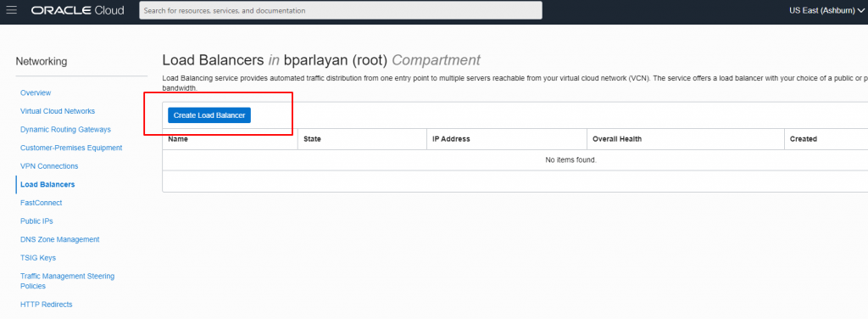Go to HTTP Redirects
The height and width of the screenshot is (319, 868).
tap(47, 304)
